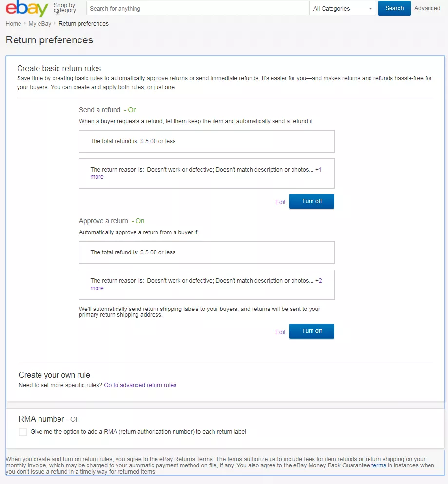
Task: Turn off the Send a refund rule
Action: pyautogui.click(x=312, y=201)
